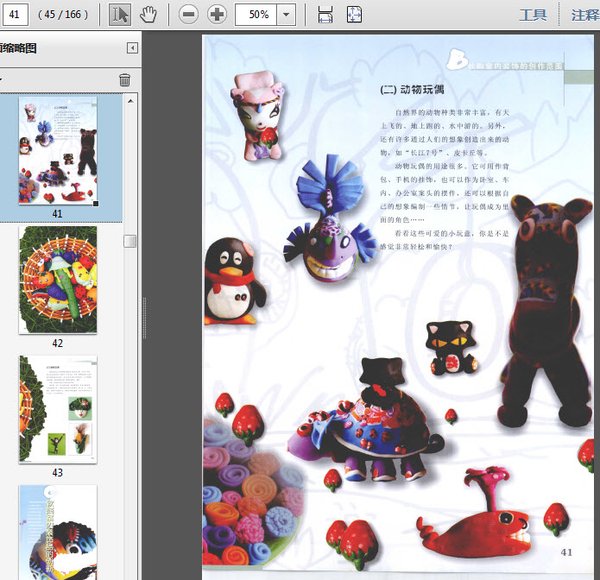The image size is (600, 580).
Task: Click the zoom out minus button
Action: point(189,14)
